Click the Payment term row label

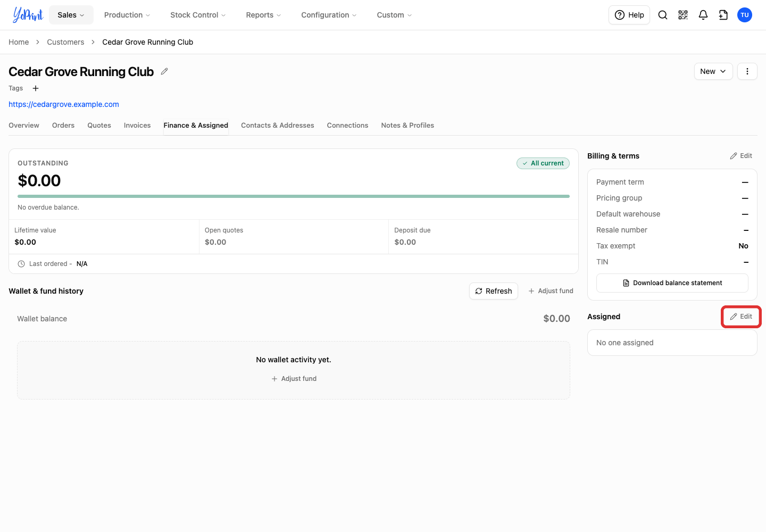(x=620, y=182)
